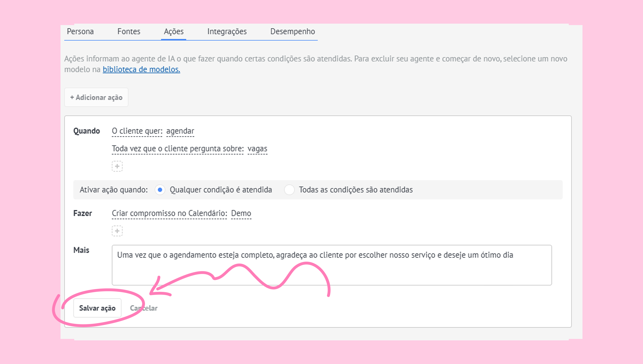Select 'Qualquer condição é atendida' radio button
Image resolution: width=643 pixels, height=364 pixels.
tap(160, 190)
